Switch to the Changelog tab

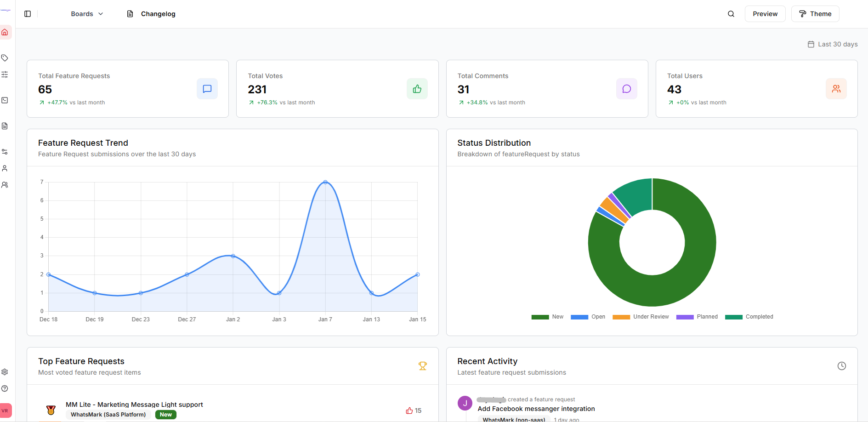tap(151, 14)
